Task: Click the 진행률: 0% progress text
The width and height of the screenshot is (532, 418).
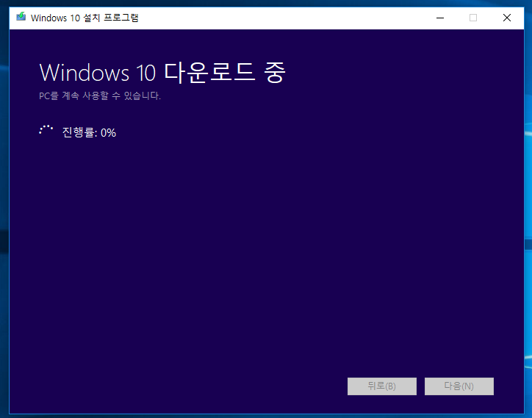Action: click(89, 132)
